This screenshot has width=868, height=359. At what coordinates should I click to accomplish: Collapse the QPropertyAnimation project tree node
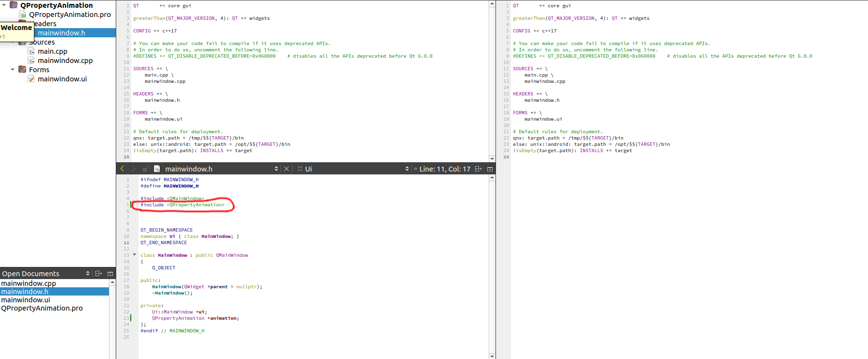click(x=4, y=5)
